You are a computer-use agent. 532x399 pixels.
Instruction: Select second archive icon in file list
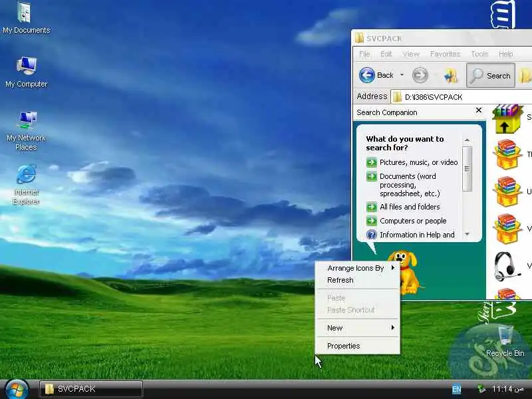tap(507, 155)
